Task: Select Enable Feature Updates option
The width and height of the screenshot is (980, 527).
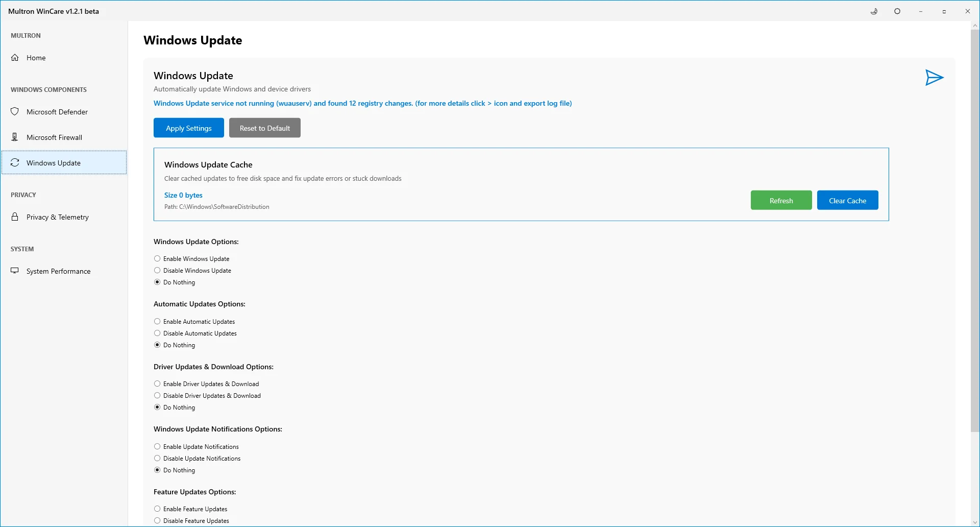Action: 157,509
